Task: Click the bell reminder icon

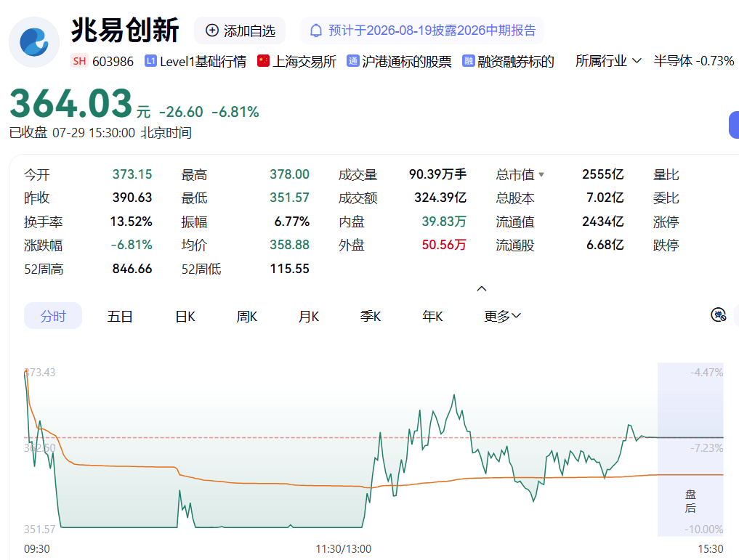Action: tap(316, 31)
